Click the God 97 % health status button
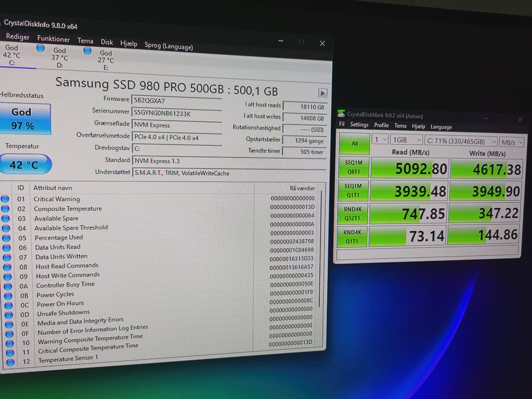 [x=24, y=119]
